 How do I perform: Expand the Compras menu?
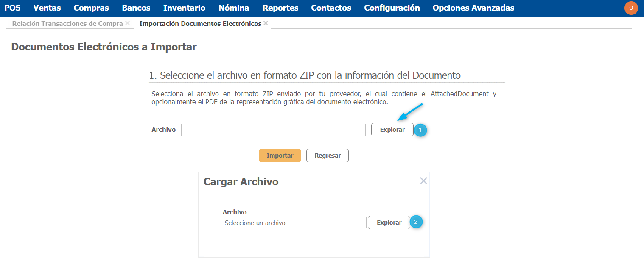click(91, 8)
